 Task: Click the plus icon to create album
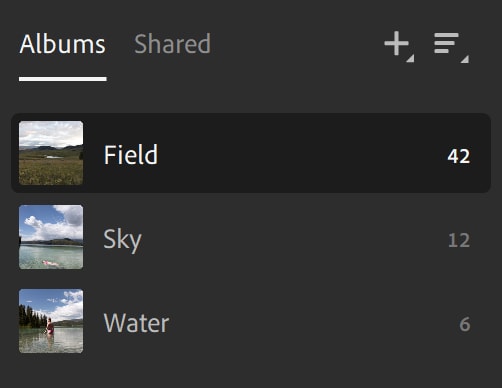(x=396, y=43)
